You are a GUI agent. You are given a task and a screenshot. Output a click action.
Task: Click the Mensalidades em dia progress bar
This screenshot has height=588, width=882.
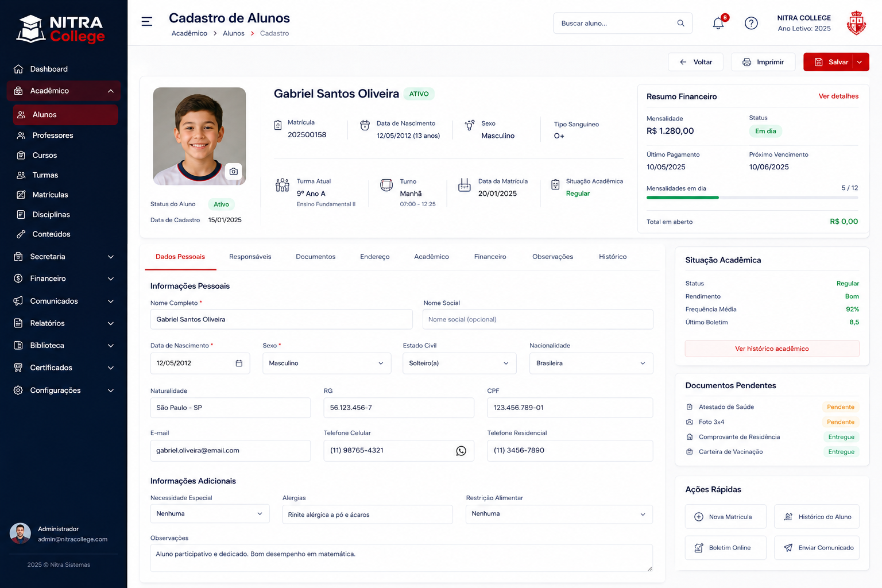click(752, 198)
